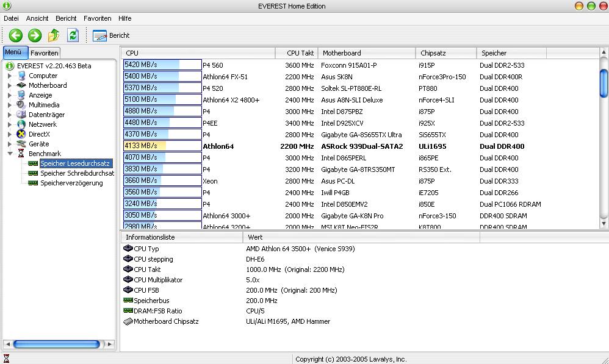
Task: Select Speicher Schreibdurchsatz benchmark item
Action: click(x=77, y=173)
